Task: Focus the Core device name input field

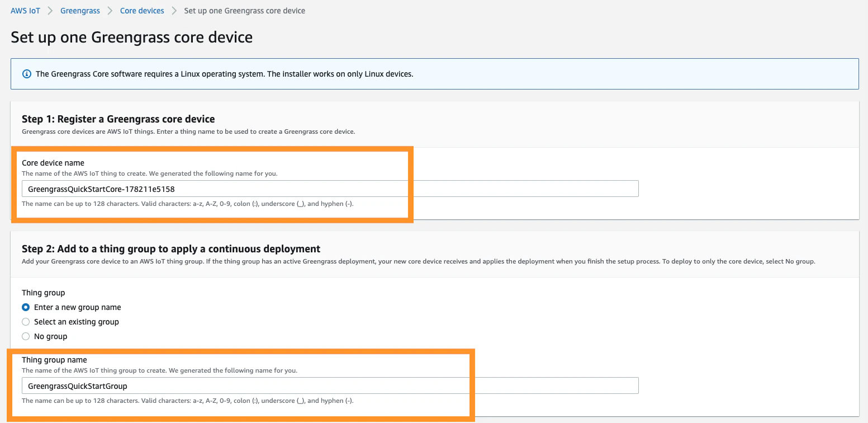Action: (330, 189)
